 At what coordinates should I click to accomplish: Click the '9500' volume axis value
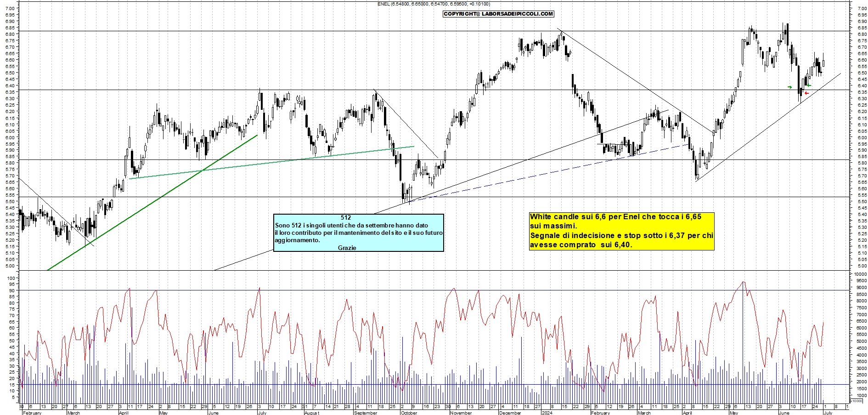861,281
